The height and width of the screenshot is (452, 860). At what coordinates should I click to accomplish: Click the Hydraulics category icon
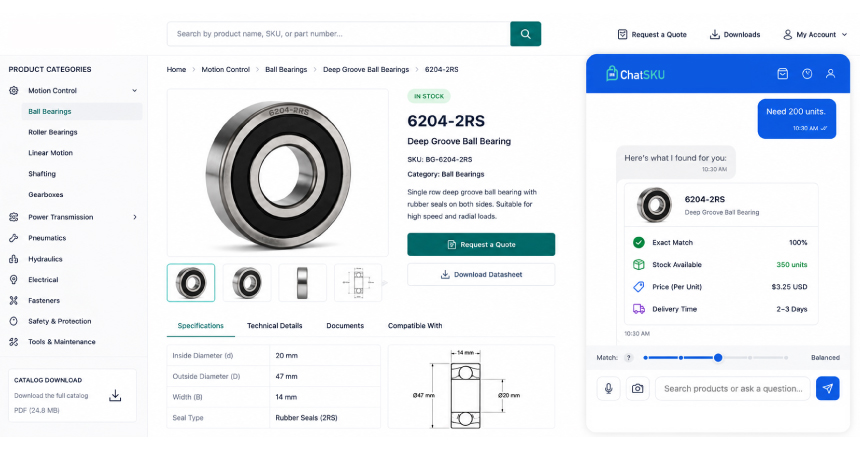pyautogui.click(x=14, y=259)
